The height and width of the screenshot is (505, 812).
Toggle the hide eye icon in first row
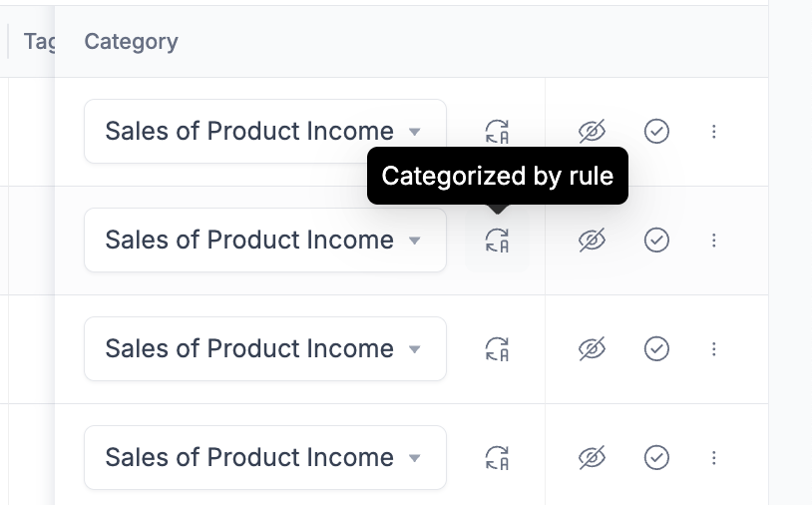pyautogui.click(x=593, y=132)
